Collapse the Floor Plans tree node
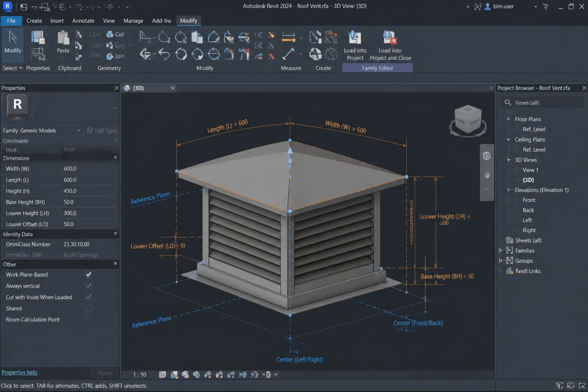The image size is (588, 392). pyautogui.click(x=509, y=119)
